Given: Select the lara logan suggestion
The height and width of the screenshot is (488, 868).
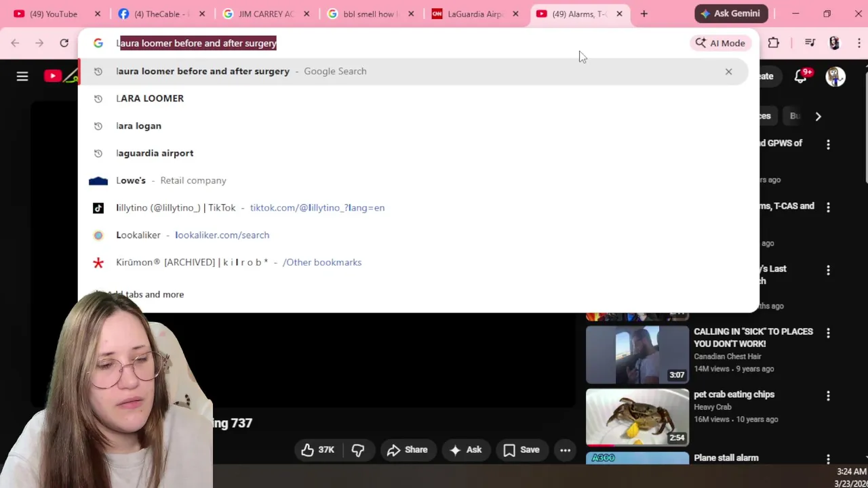Looking at the screenshot, I should pos(414,126).
